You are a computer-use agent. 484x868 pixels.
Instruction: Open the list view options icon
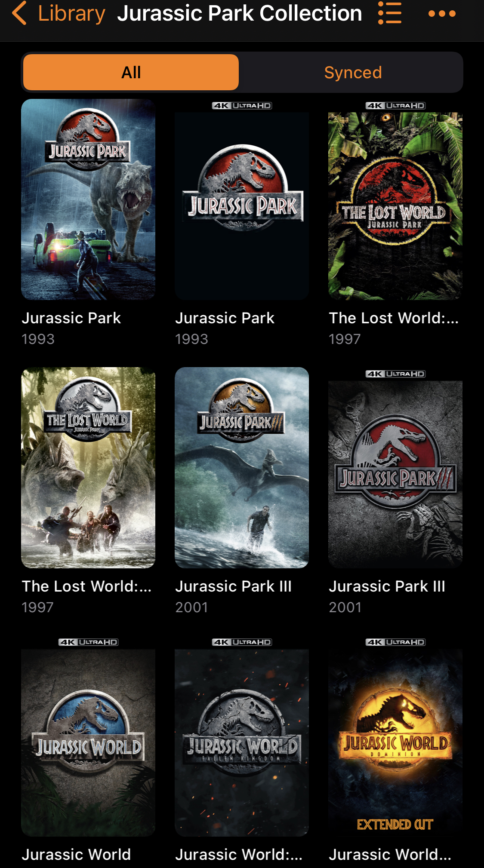coord(390,13)
